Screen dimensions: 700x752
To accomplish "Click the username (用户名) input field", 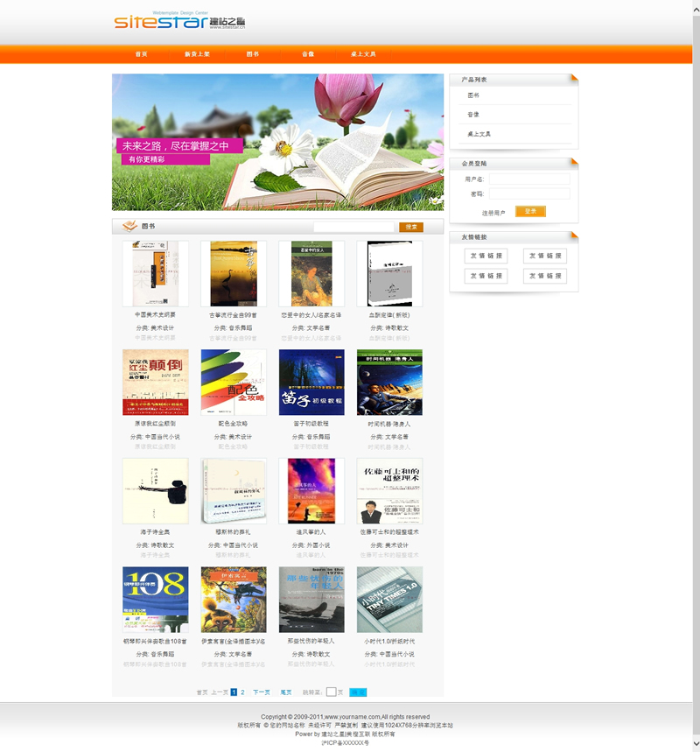I will point(528,179).
